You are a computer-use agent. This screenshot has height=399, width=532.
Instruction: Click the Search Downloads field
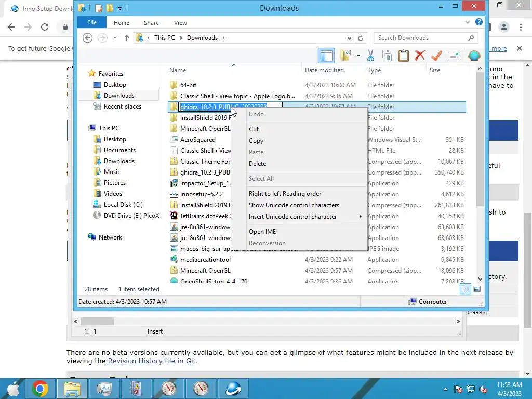tap(426, 38)
